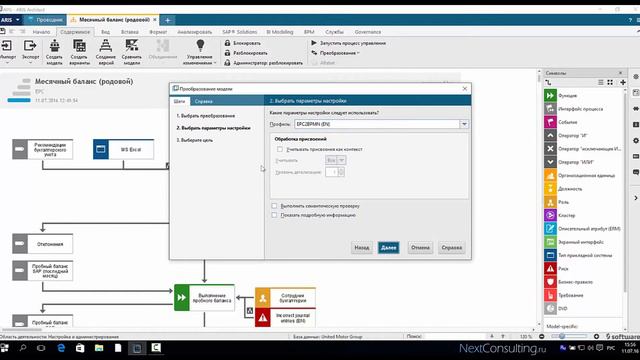Click the Разблокировать ribbon command
Viewport: 640px width, 360px height.
[246, 53]
